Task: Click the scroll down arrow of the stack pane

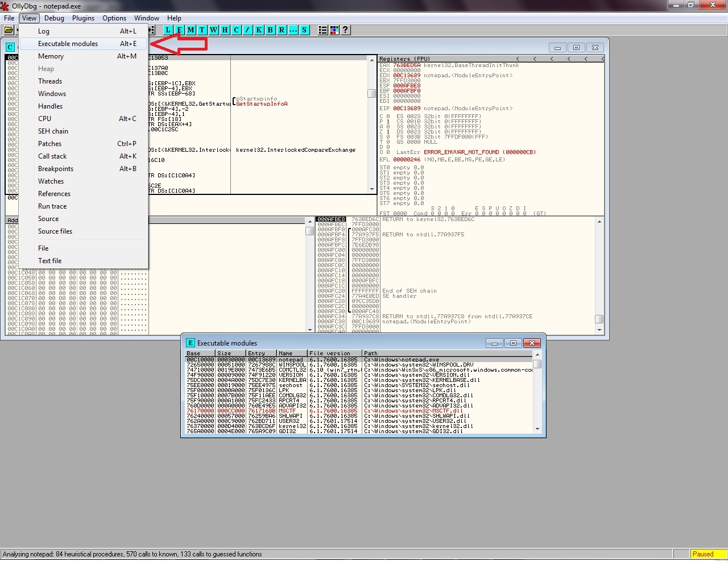Action: pyautogui.click(x=599, y=330)
